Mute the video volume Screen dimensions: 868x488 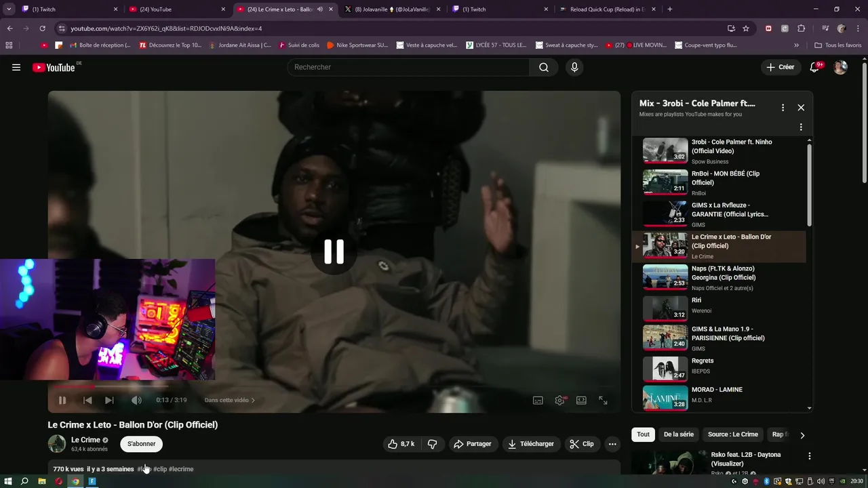136,400
